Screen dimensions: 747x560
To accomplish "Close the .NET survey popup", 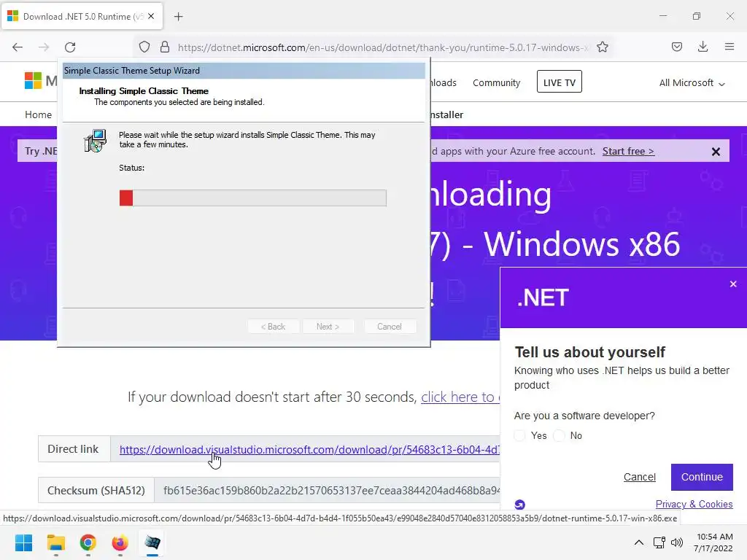I will [733, 284].
